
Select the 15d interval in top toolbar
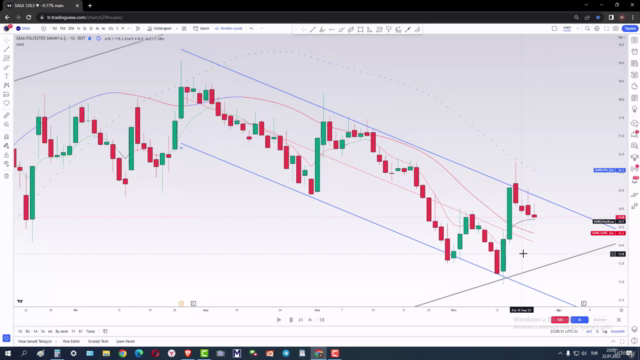62,29
